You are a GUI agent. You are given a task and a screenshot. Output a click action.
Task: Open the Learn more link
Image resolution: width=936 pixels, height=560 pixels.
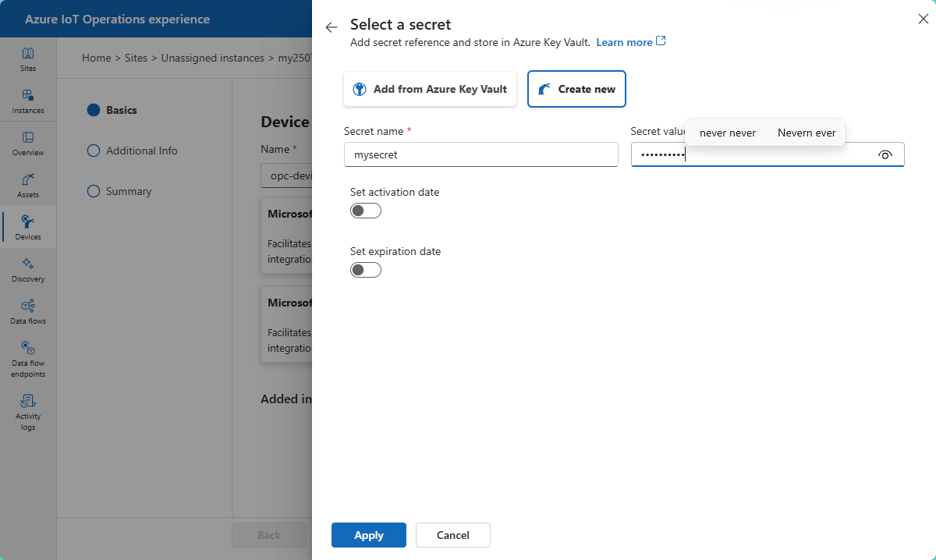(630, 42)
